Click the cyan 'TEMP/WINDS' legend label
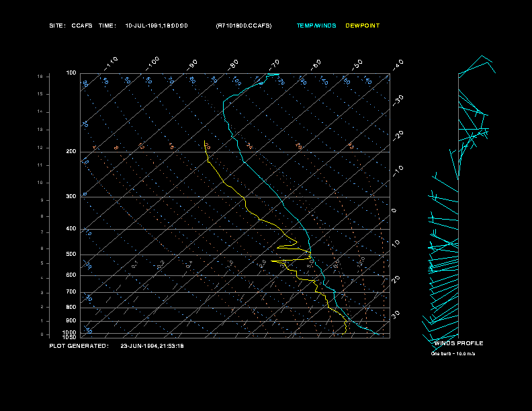Viewport: 532px width, 411px height. 316,26
